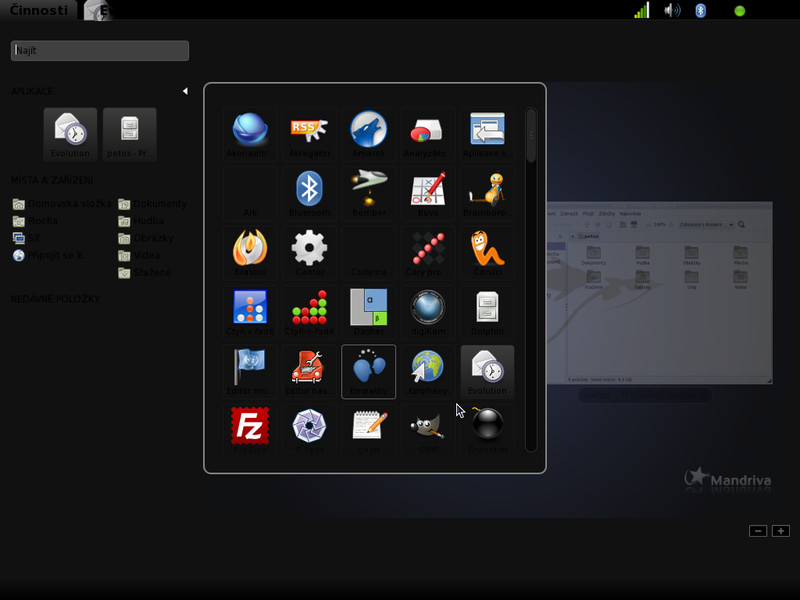Open Cantor with the gear icon

click(x=309, y=253)
